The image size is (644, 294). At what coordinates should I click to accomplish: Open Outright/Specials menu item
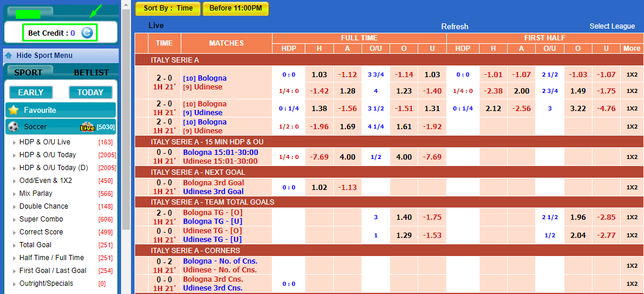coord(46,283)
